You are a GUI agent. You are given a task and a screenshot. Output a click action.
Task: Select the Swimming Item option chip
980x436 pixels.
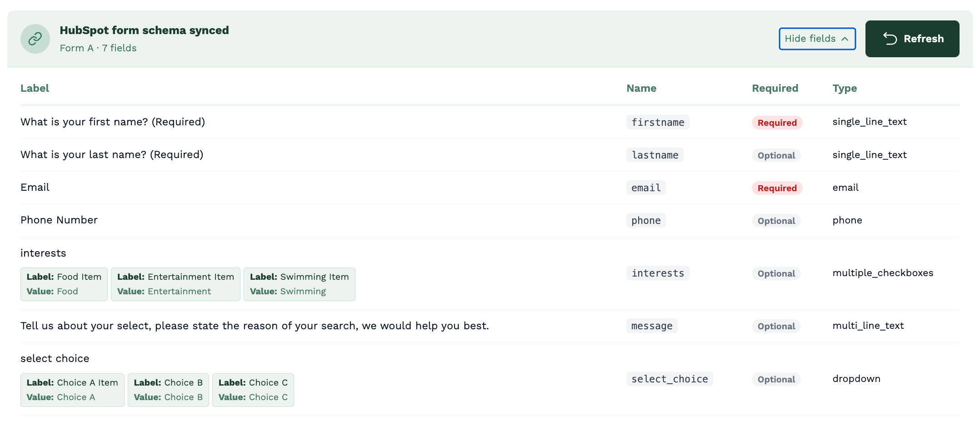(299, 284)
